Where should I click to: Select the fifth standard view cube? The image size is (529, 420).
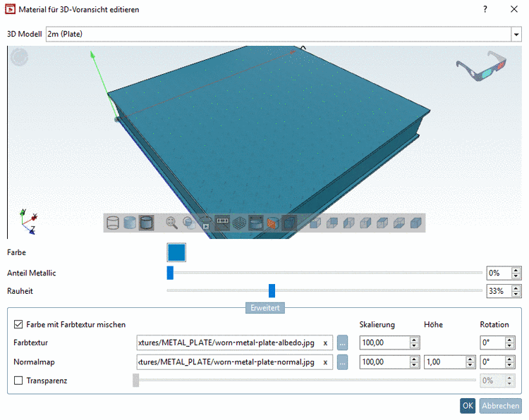[382, 223]
